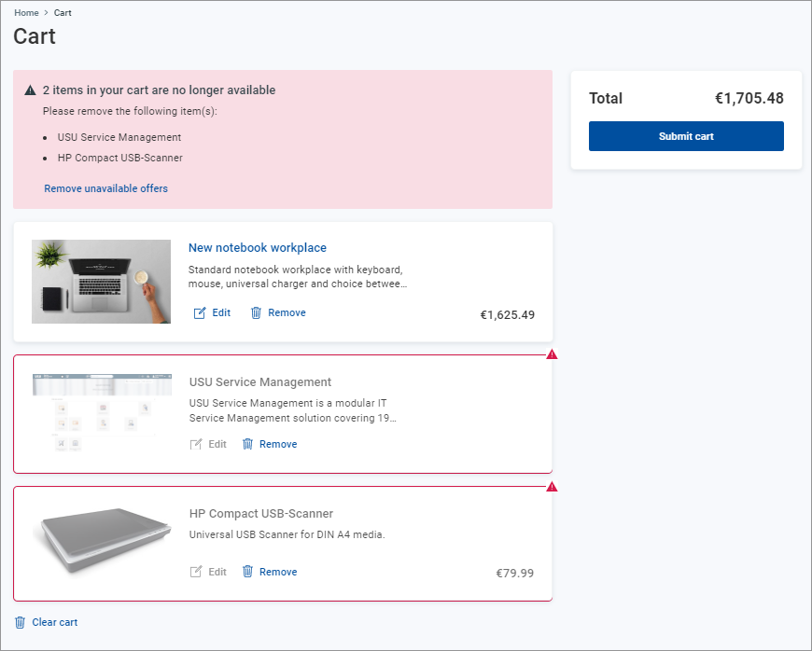The image size is (812, 651).
Task: Open the laptop workplace product thumbnail
Action: 101,282
